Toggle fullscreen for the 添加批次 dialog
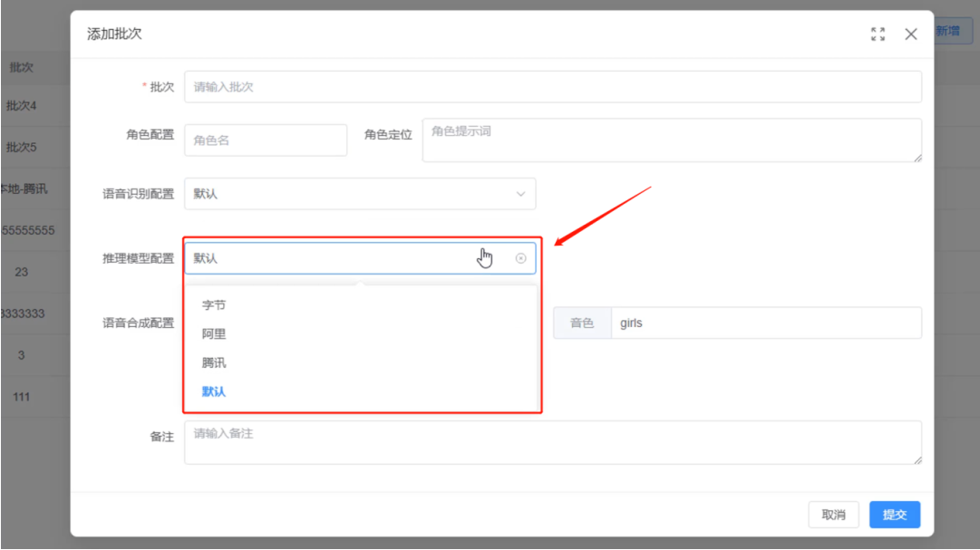Screen dimensions: 980x550 click(878, 34)
